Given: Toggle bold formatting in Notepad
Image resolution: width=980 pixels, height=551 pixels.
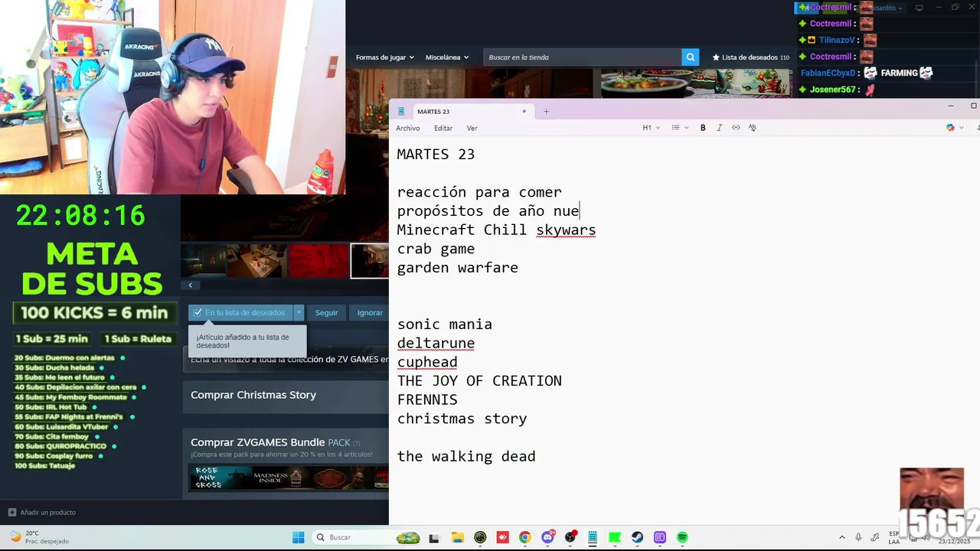Looking at the screenshot, I should click(703, 128).
